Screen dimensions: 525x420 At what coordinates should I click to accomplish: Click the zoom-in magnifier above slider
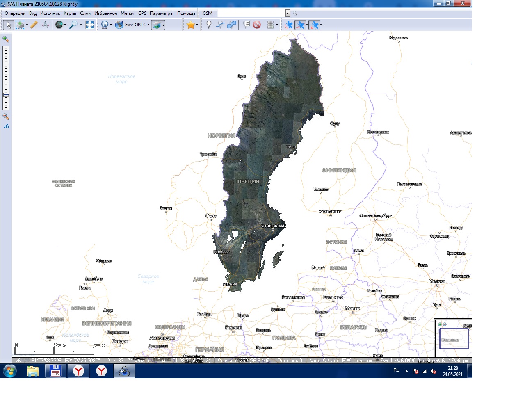(x=6, y=39)
